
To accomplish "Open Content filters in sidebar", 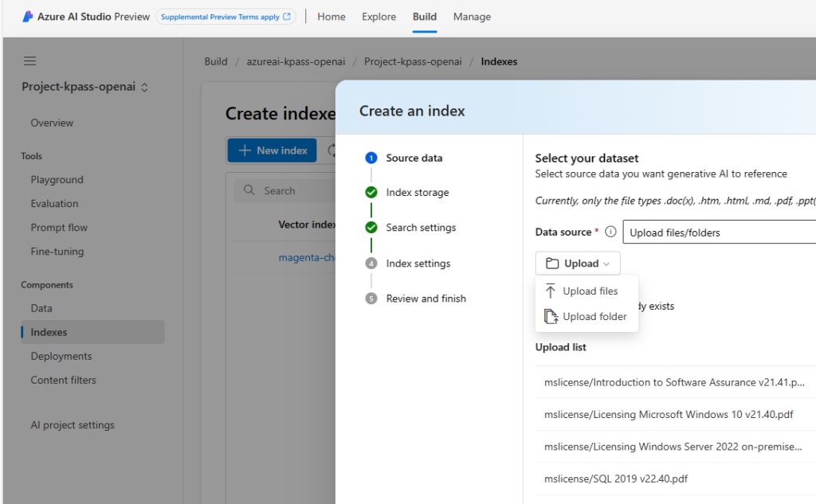I will coord(63,380).
